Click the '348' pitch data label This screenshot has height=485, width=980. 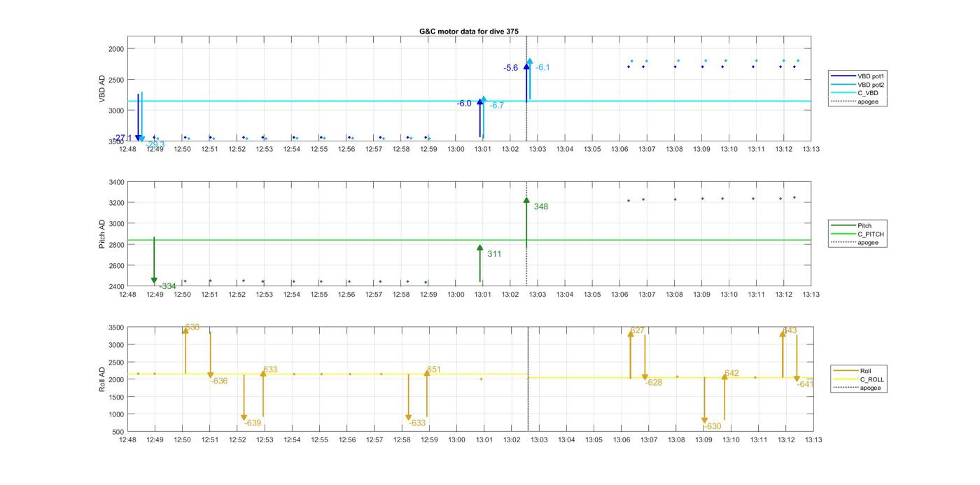click(x=541, y=206)
